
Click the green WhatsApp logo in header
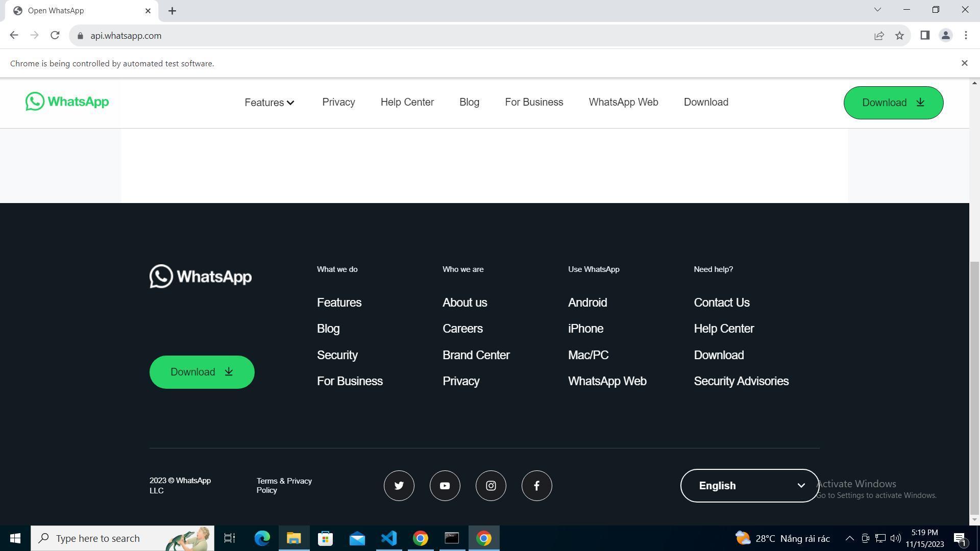[67, 102]
